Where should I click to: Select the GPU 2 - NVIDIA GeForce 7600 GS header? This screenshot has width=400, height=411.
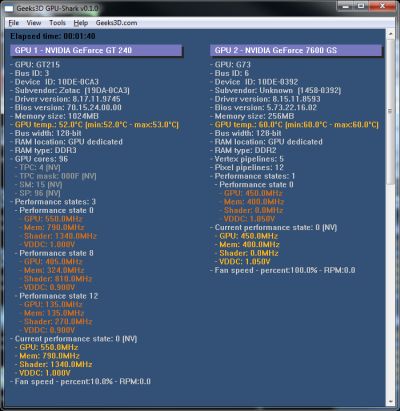296,50
